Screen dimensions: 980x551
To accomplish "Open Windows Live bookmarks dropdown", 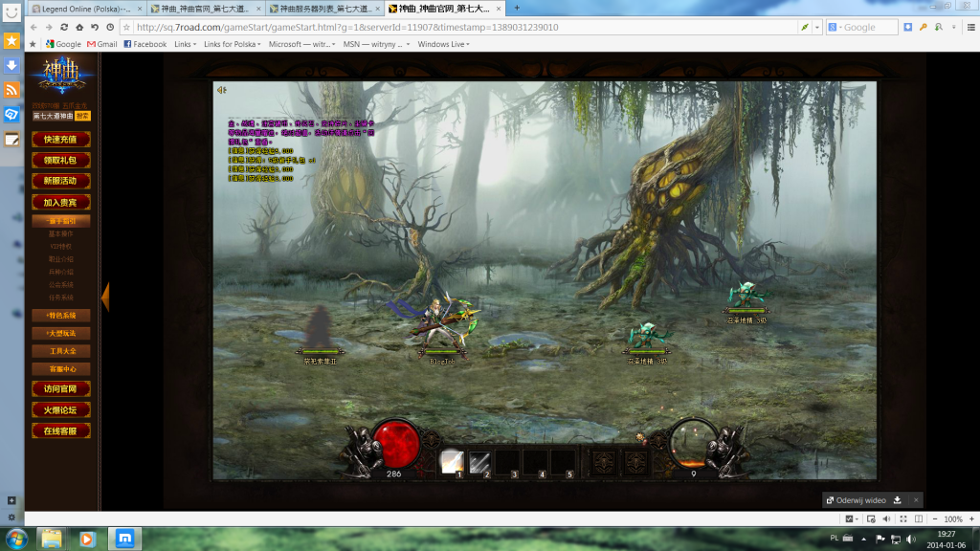I will 443,44.
